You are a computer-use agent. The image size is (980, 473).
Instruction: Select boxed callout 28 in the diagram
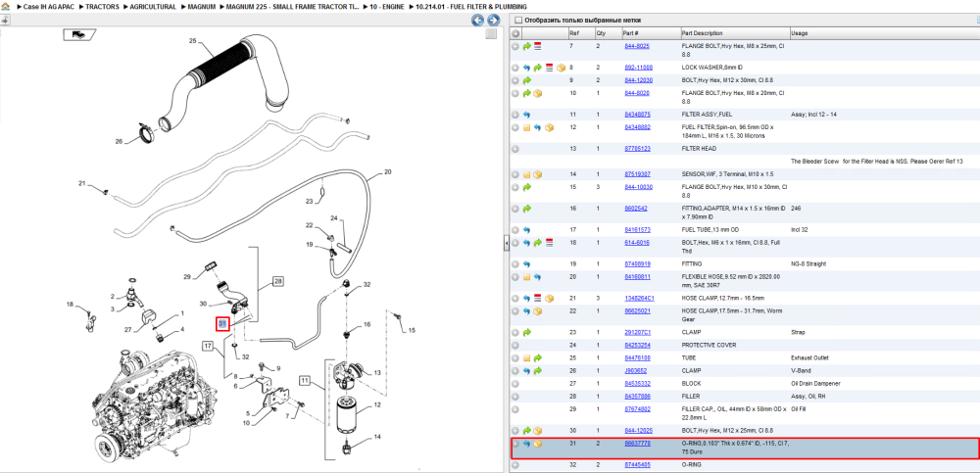(x=277, y=282)
